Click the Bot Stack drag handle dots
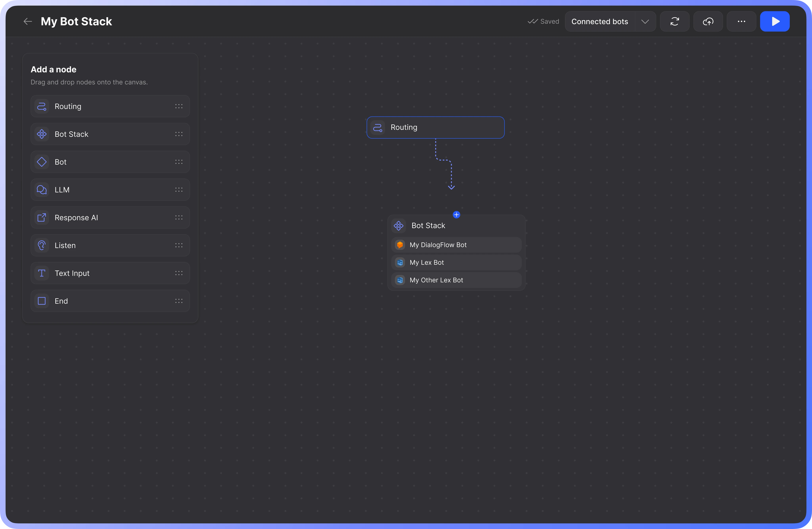The height and width of the screenshot is (529, 812). 179,134
